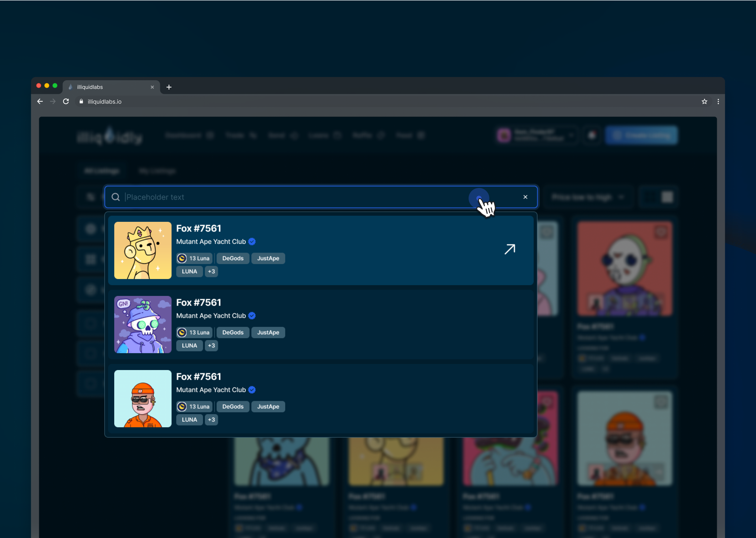Expand the +3 tags on first result

tap(211, 271)
